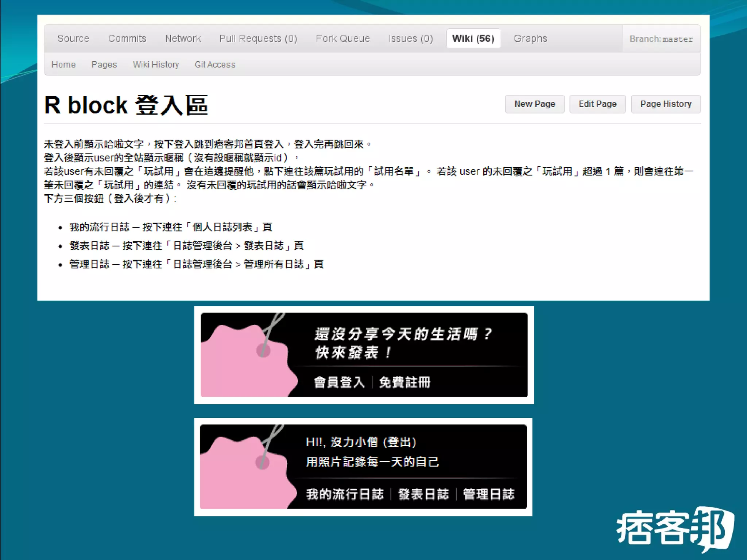Expand the Branch: master selector
Screen dimensions: 747x560
(x=661, y=39)
